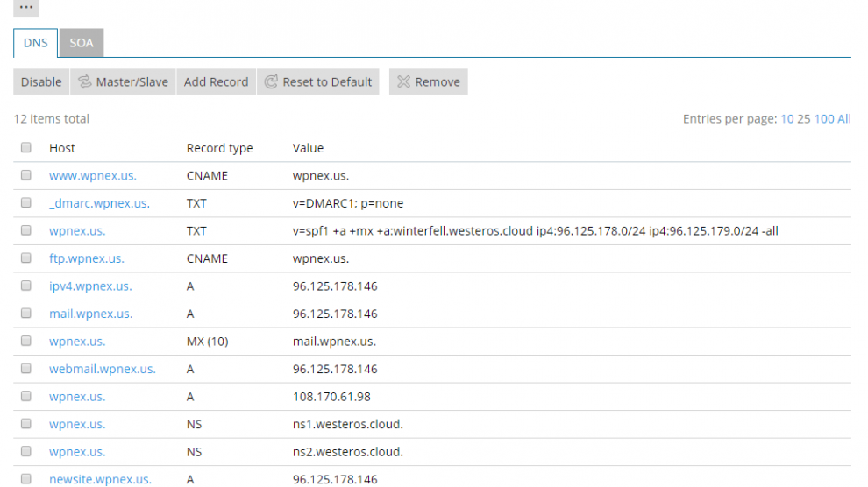Show 10 entries per page

coord(786,119)
